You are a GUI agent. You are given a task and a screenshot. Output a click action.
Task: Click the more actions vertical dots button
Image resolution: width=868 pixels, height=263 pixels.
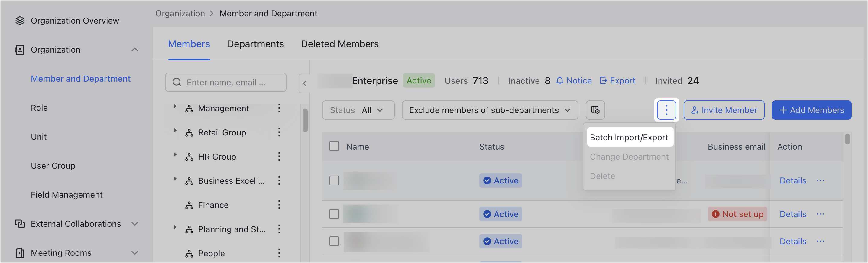666,110
